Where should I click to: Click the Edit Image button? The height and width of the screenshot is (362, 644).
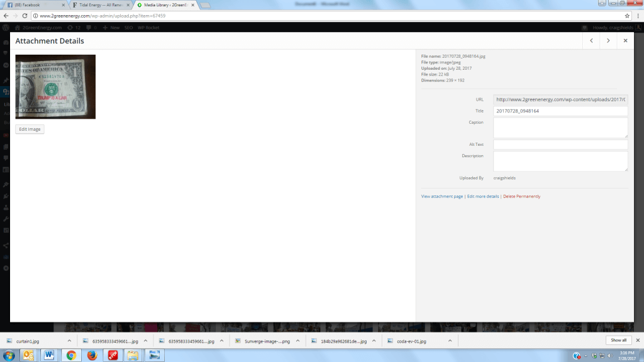pyautogui.click(x=30, y=129)
